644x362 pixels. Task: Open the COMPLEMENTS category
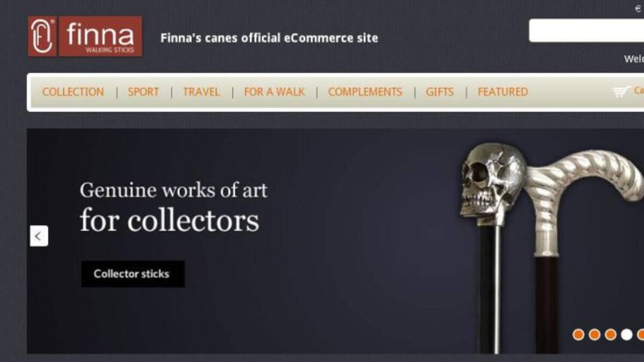(x=365, y=92)
